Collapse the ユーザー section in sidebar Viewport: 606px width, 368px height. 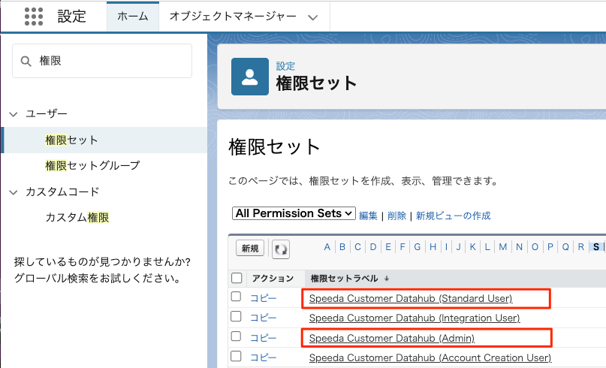[14, 114]
